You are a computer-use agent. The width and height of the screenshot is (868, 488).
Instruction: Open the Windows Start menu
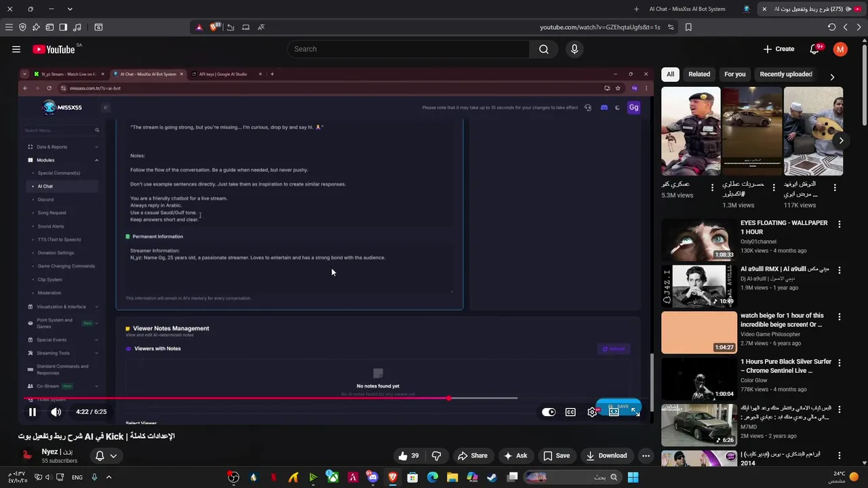click(x=633, y=477)
